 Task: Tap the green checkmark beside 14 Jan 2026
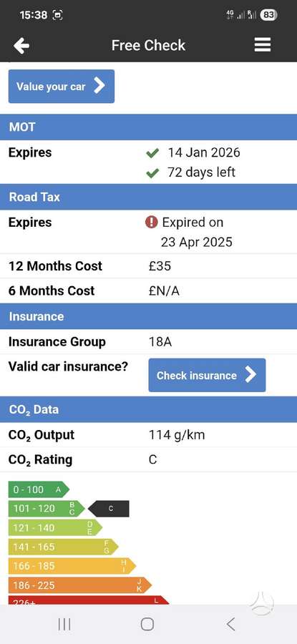tap(152, 154)
